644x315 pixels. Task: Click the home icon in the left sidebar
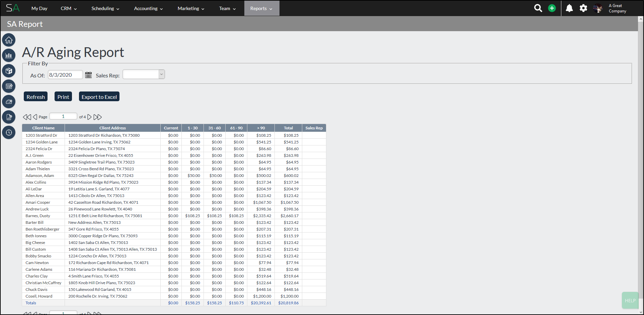[9, 40]
